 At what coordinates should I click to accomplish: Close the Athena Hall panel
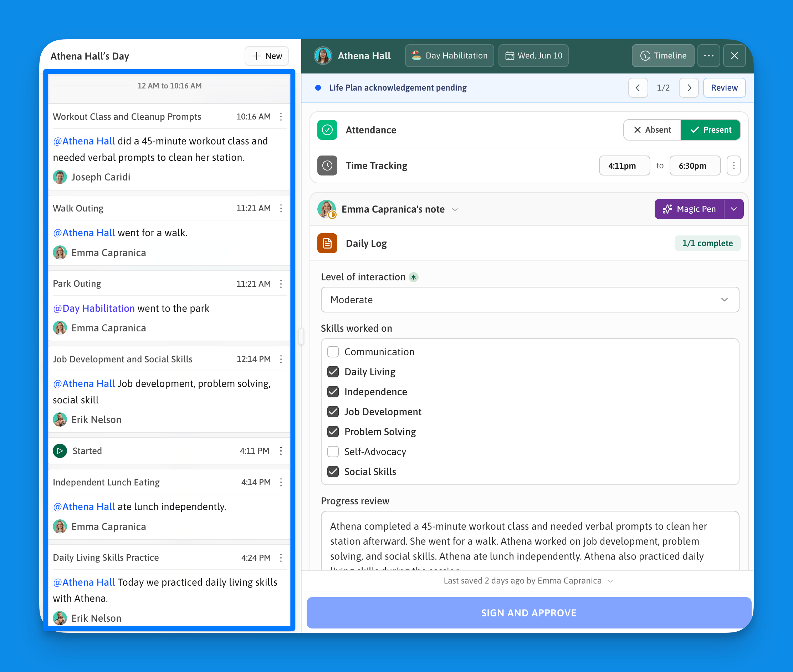pyautogui.click(x=734, y=56)
